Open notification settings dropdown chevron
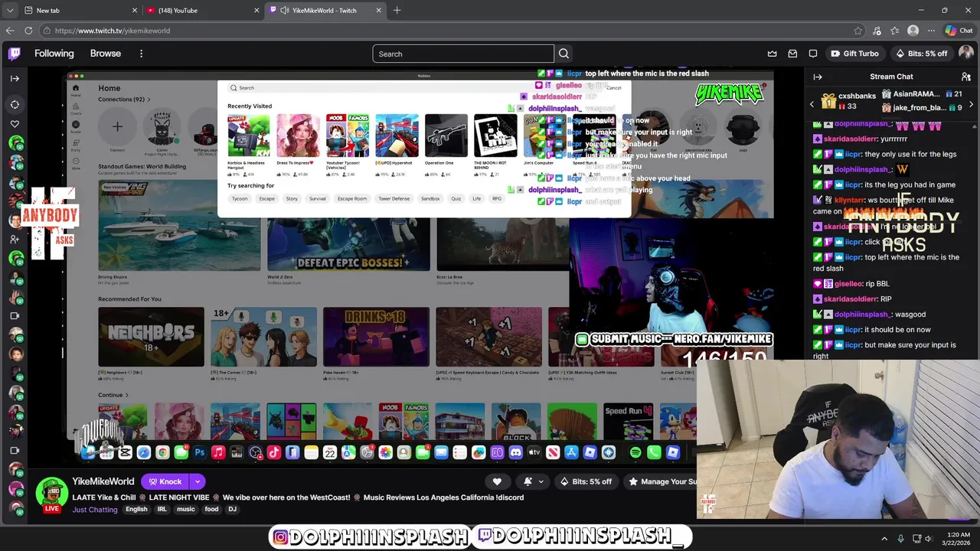The image size is (980, 551). tap(541, 481)
